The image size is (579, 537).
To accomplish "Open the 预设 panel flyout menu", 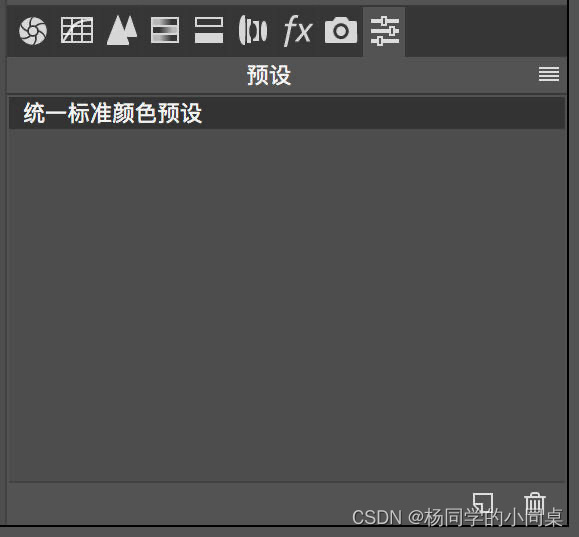I will point(549,74).
